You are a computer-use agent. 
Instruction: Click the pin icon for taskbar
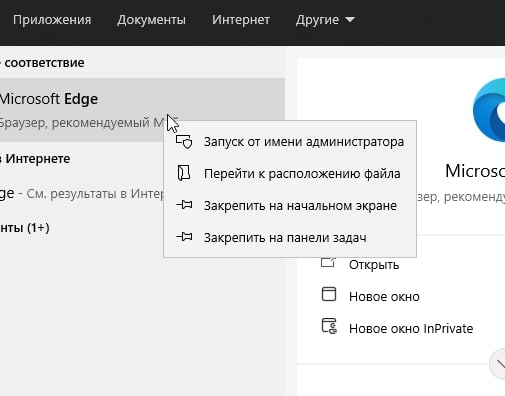pos(184,237)
